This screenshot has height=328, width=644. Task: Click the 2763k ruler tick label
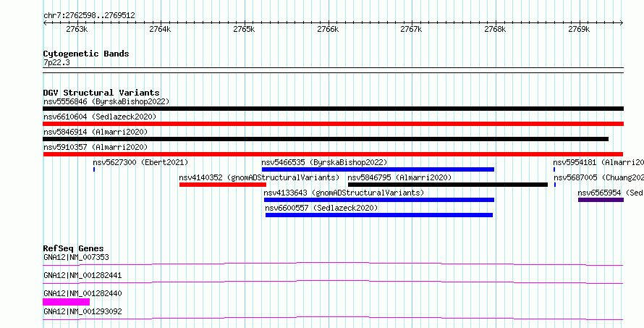point(77,29)
